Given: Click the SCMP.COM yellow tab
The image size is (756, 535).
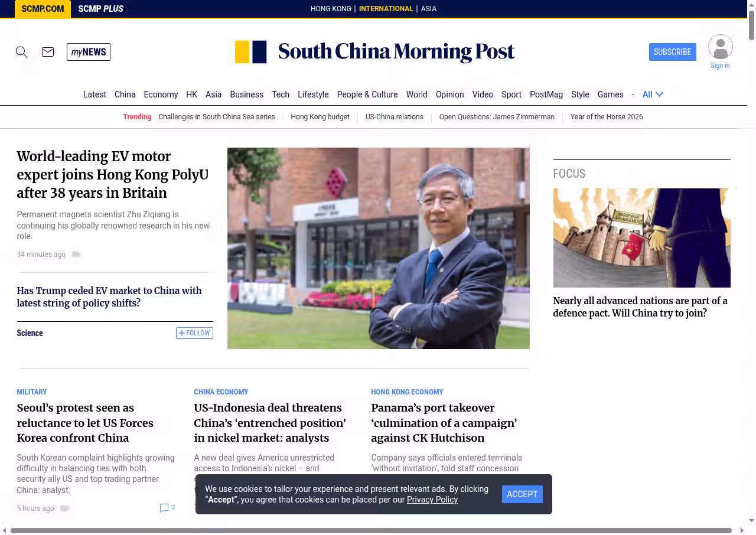Looking at the screenshot, I should (x=43, y=9).
